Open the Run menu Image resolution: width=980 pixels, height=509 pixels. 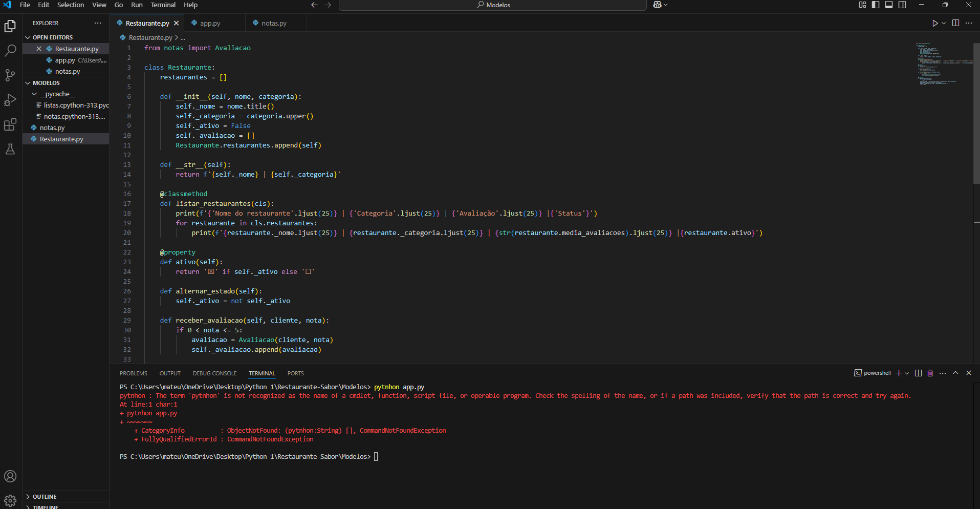click(137, 5)
